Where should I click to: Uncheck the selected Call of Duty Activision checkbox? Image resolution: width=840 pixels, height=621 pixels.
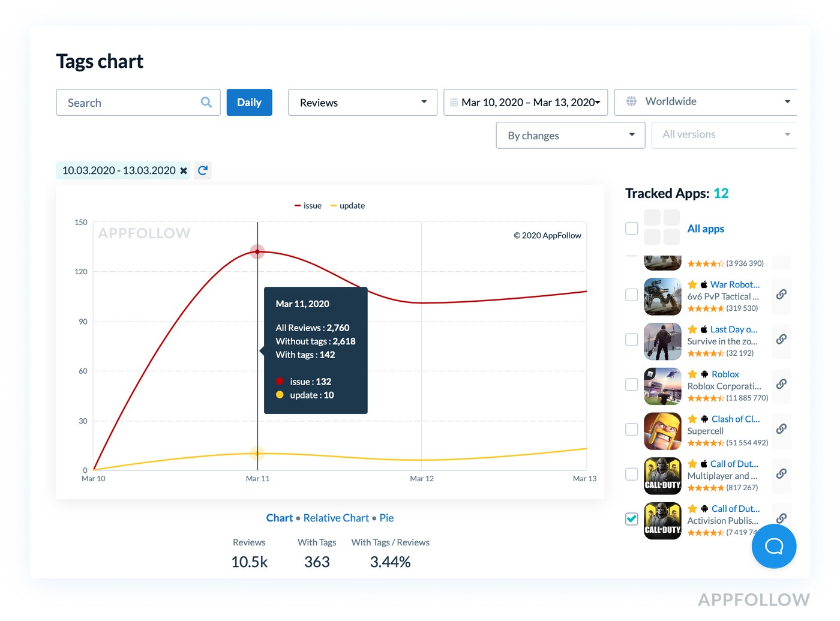coord(631,518)
